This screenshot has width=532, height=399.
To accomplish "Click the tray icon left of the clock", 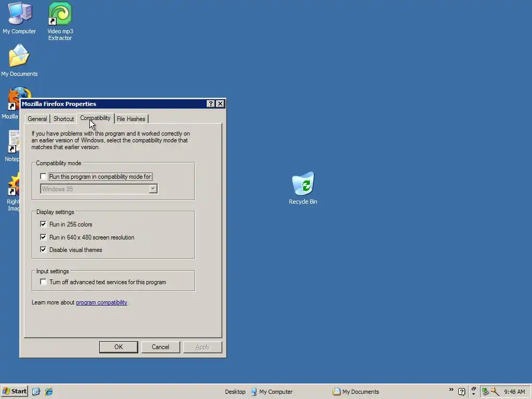I will 495,392.
